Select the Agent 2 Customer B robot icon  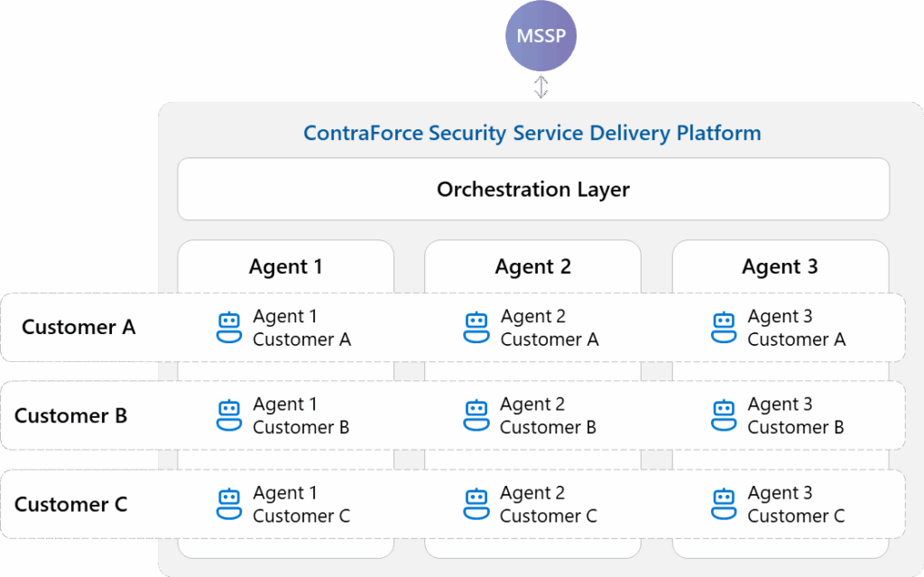476,414
